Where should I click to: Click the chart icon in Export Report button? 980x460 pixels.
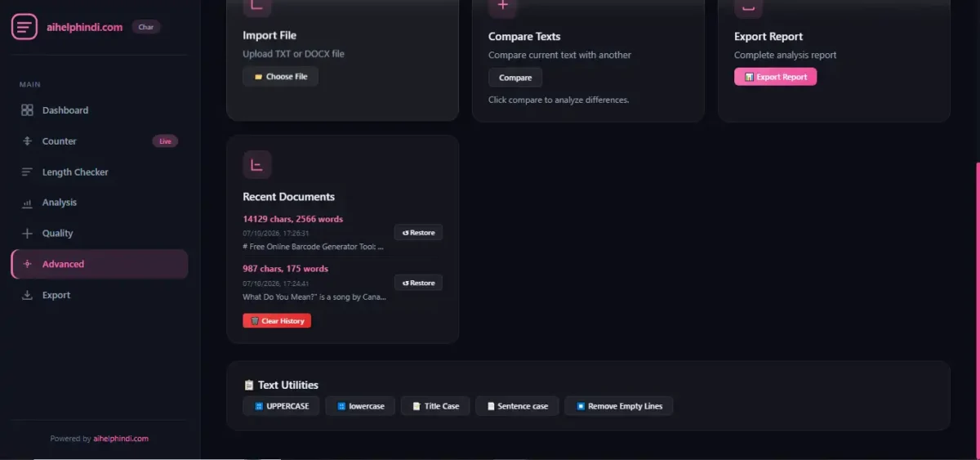(750, 77)
